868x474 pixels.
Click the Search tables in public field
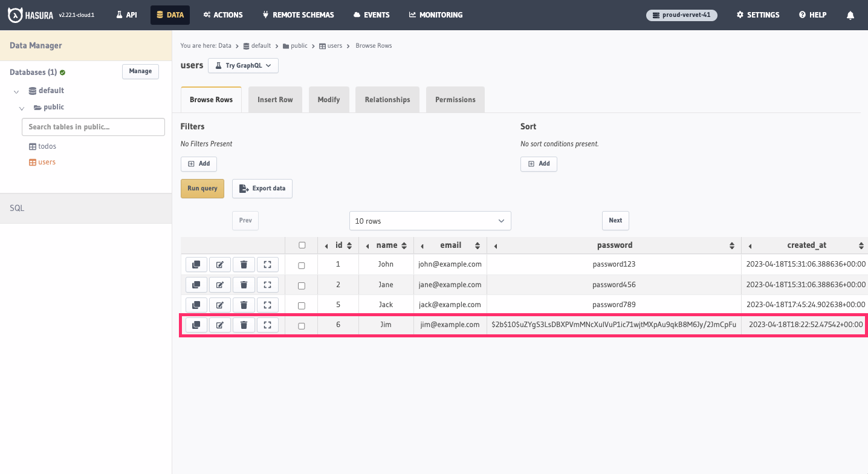tap(93, 127)
